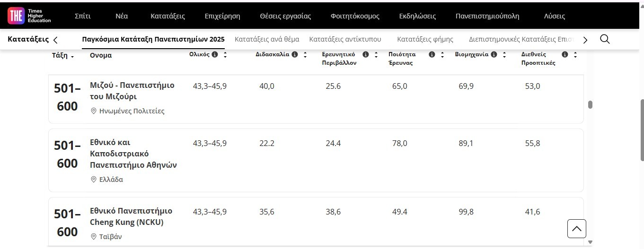
Task: Open Μιζού - Πανεπιστήμιο του Μιζούρι link
Action: click(x=132, y=91)
